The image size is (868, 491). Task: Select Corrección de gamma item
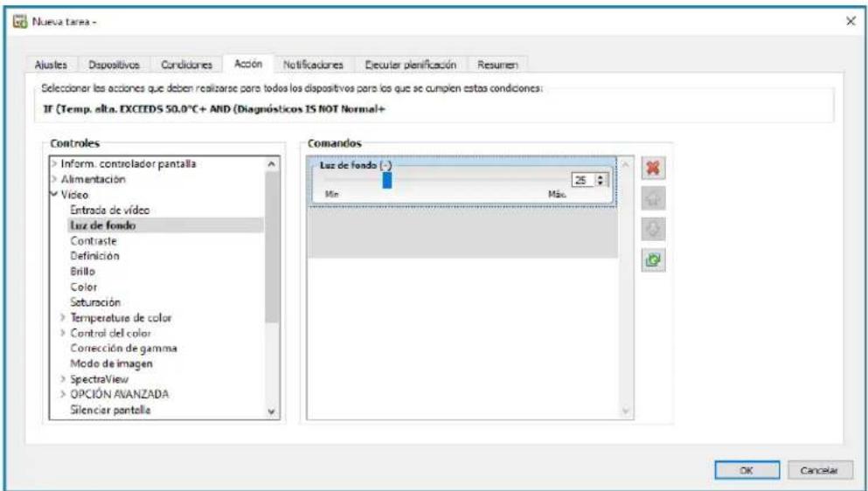pyautogui.click(x=123, y=349)
